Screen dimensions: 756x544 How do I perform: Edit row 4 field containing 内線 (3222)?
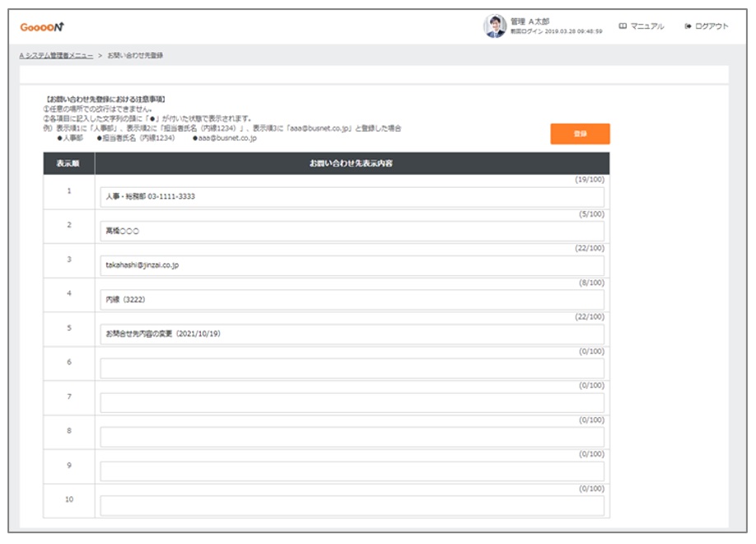[x=352, y=300]
